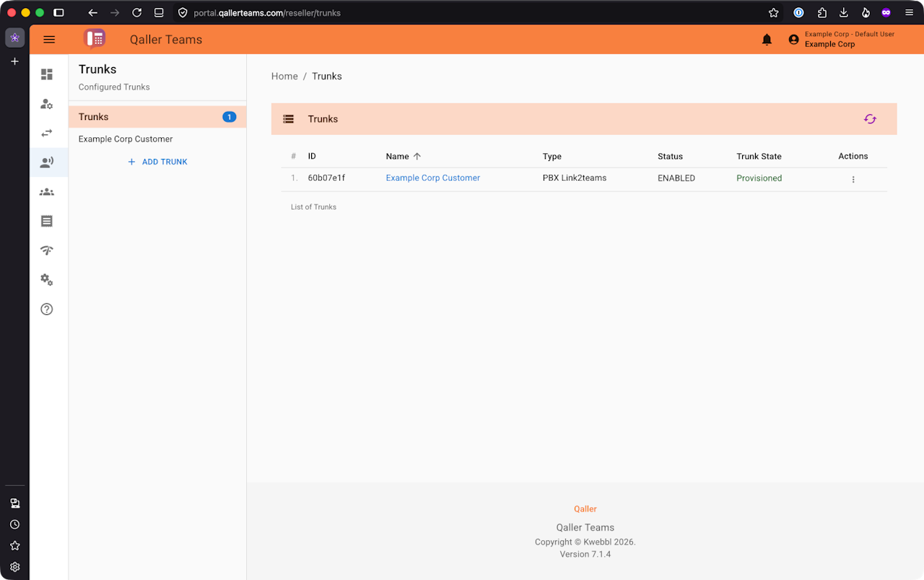Bookmark this page with the star icon
This screenshot has width=924, height=580.
pyautogui.click(x=774, y=13)
